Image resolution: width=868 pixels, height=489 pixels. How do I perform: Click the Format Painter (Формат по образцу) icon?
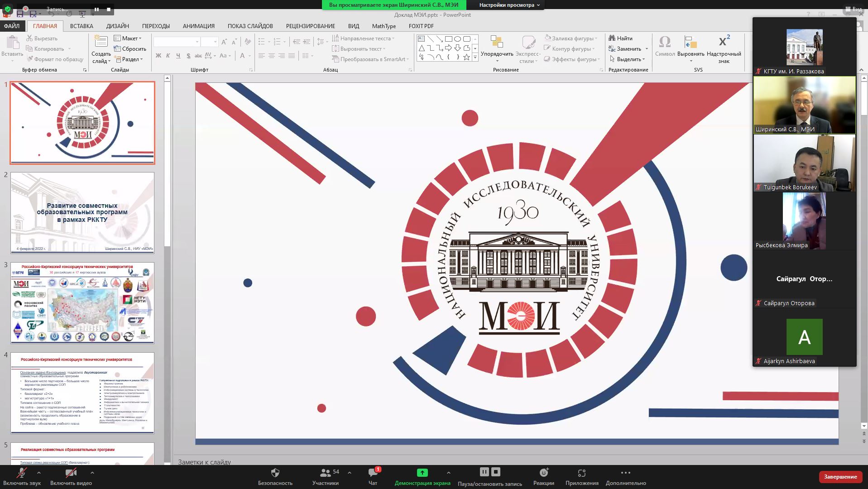(x=30, y=59)
